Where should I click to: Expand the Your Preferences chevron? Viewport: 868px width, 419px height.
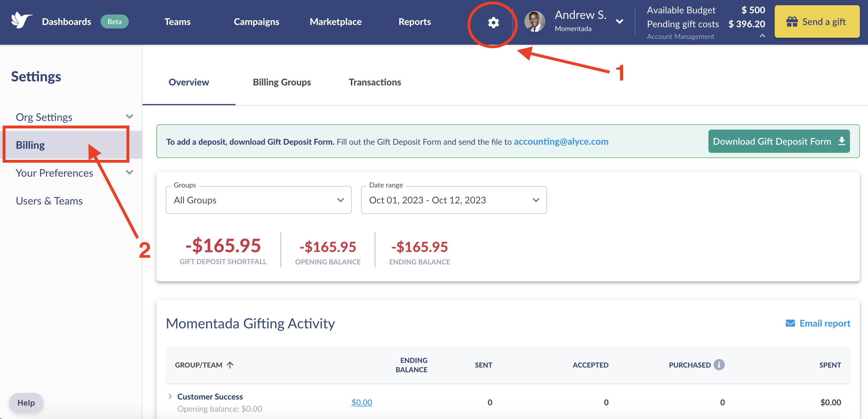[x=129, y=172]
